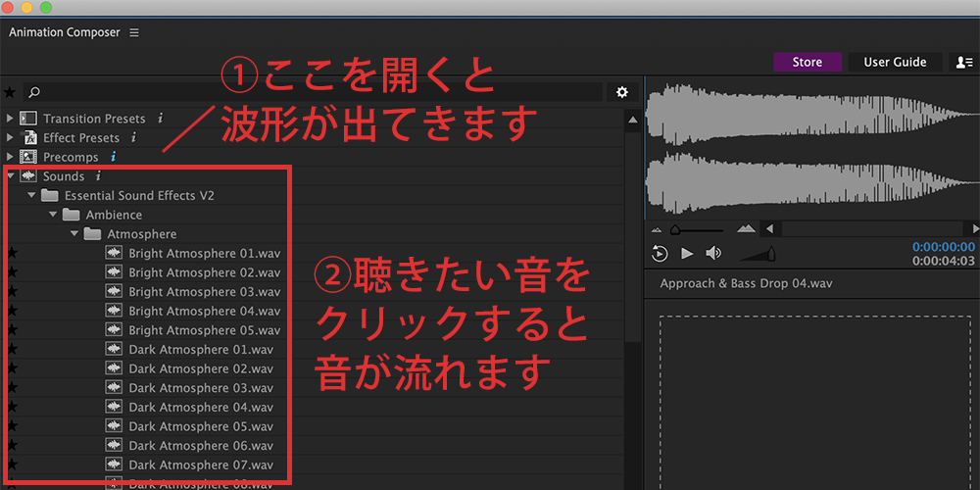This screenshot has width=980, height=490.
Task: Expand the Precomps category
Action: (x=10, y=157)
